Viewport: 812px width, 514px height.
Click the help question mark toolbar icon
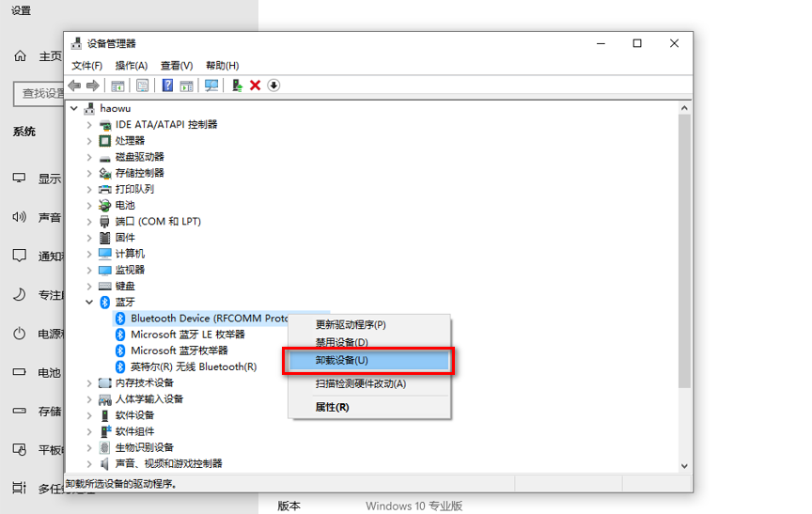pyautogui.click(x=167, y=86)
